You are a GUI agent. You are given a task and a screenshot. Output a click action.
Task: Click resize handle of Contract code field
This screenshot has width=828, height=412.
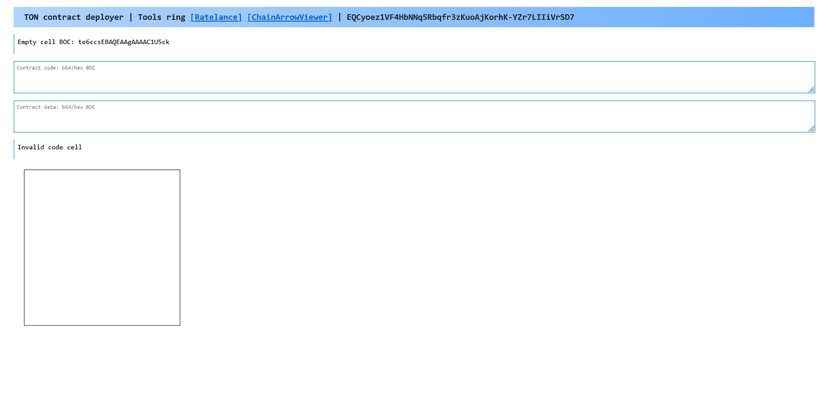point(811,89)
